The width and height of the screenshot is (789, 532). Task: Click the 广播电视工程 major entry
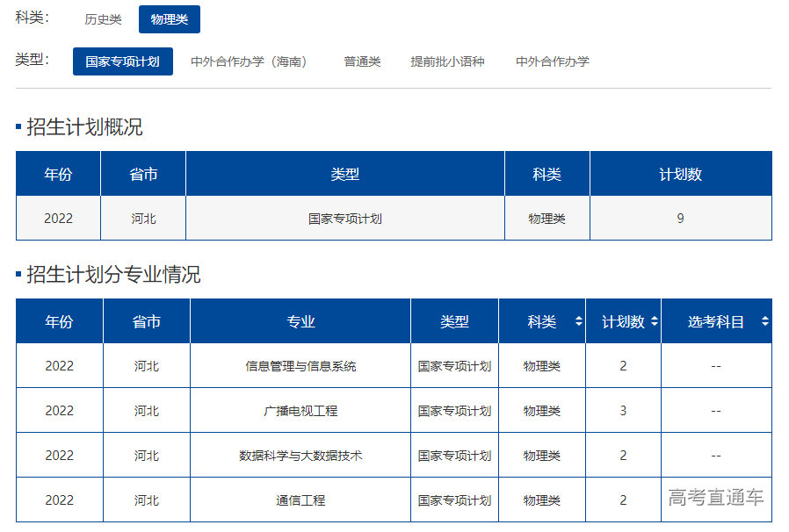(300, 410)
